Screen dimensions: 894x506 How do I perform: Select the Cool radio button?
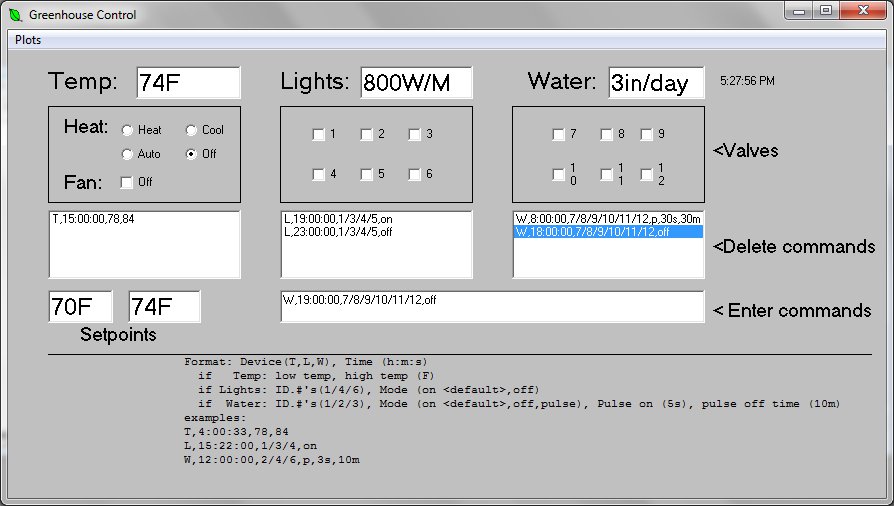[191, 130]
